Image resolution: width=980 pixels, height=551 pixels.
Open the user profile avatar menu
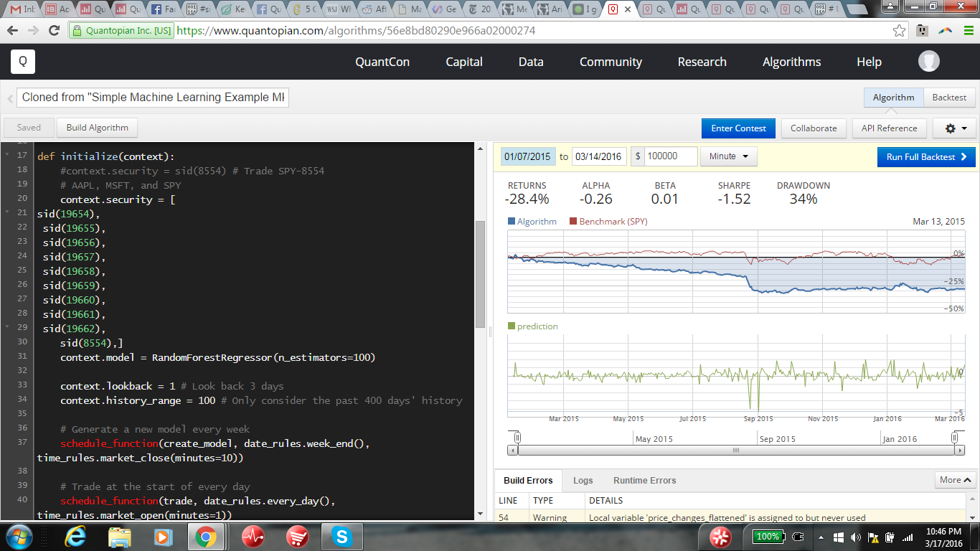[929, 62]
